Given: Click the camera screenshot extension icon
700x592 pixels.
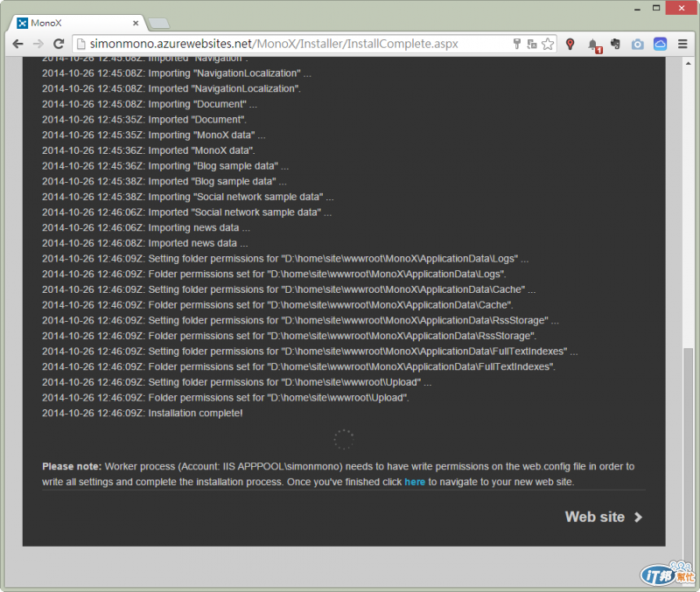Looking at the screenshot, I should (x=638, y=44).
